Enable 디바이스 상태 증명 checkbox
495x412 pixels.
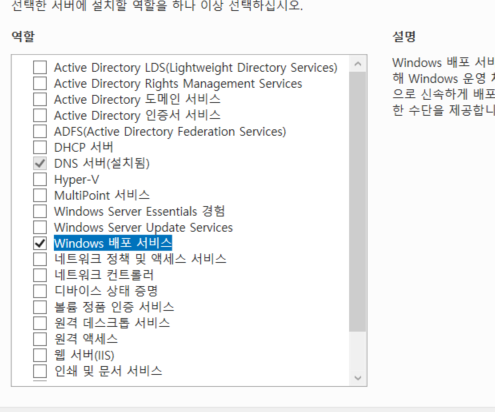click(x=40, y=291)
